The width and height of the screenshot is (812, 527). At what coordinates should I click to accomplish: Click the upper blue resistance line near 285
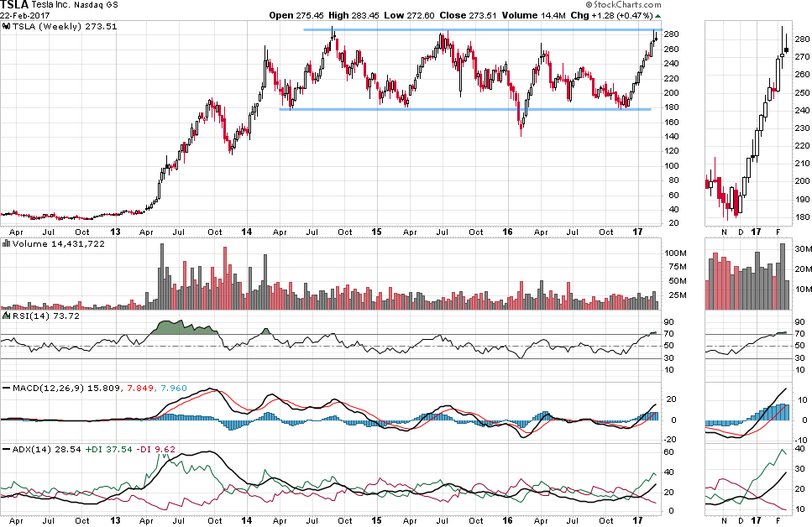click(482, 29)
